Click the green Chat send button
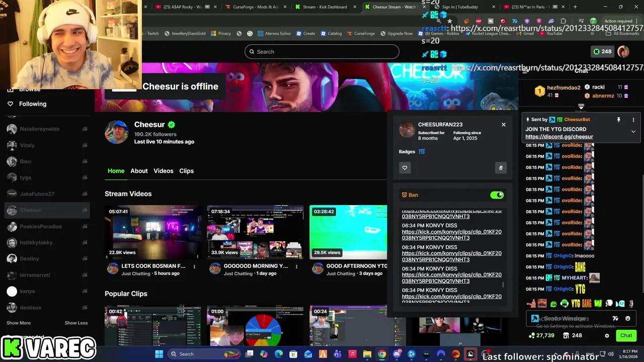Image resolution: width=644 pixels, height=362 pixels. (626, 335)
